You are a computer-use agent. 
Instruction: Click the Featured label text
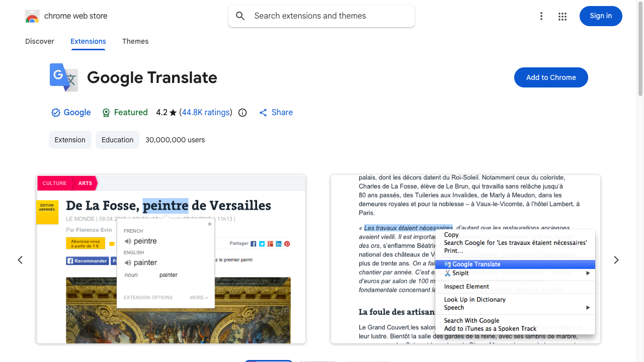131,113
